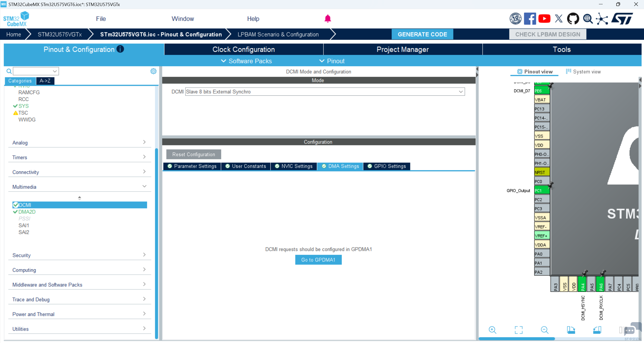Go to Home breadcrumb
The image size is (644, 343).
click(14, 34)
